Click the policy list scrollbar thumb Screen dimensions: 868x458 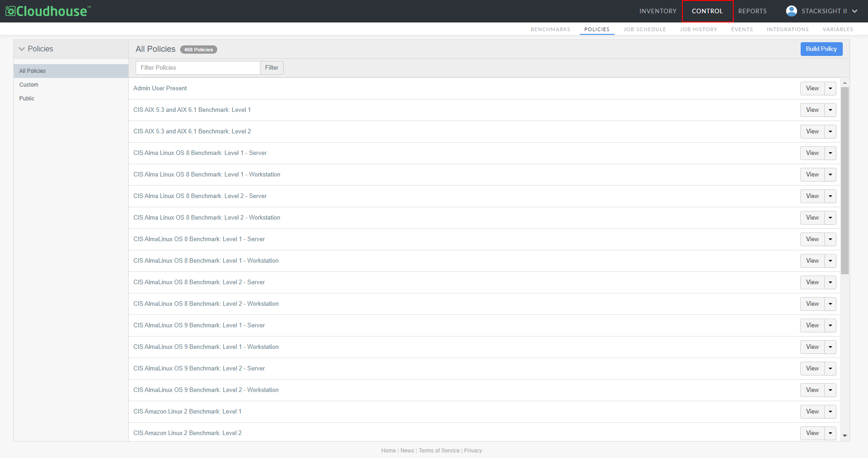tap(845, 181)
